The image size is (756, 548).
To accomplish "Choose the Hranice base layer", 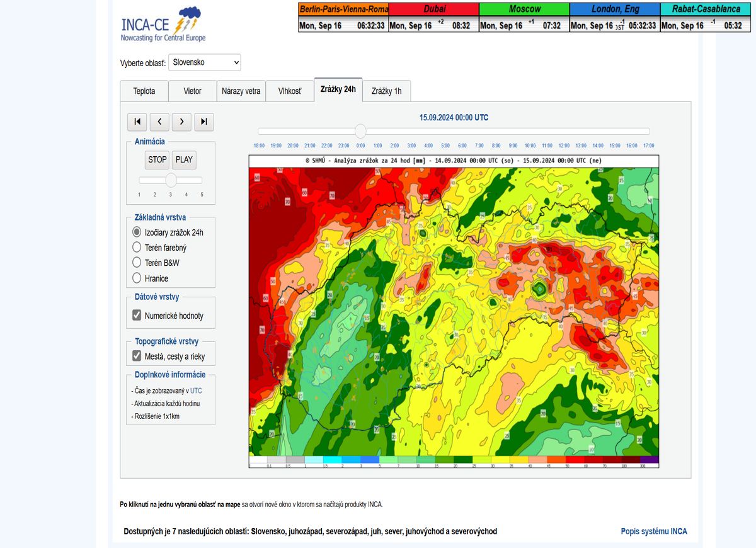I will click(x=137, y=278).
